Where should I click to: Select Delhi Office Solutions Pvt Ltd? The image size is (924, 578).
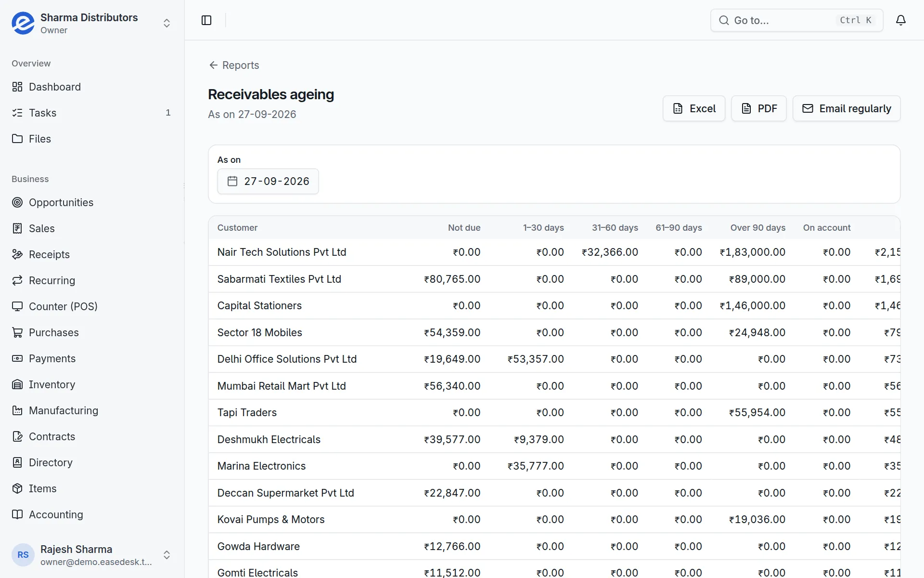[x=287, y=359]
